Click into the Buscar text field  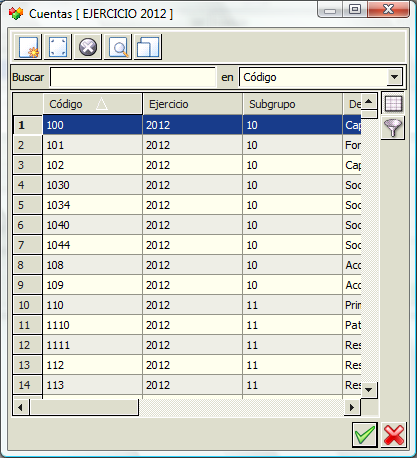[133, 77]
